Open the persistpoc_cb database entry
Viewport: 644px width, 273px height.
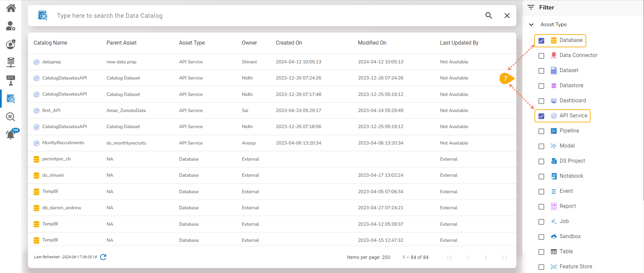pos(56,159)
